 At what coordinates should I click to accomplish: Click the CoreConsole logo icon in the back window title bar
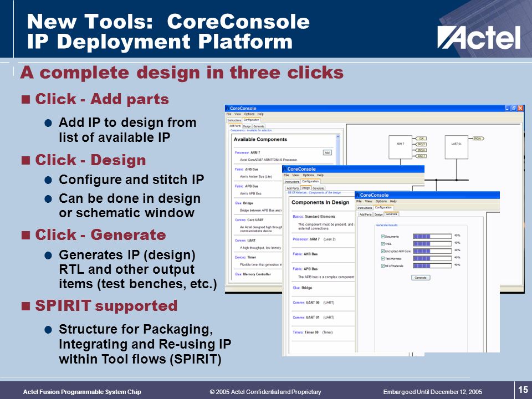(x=228, y=108)
